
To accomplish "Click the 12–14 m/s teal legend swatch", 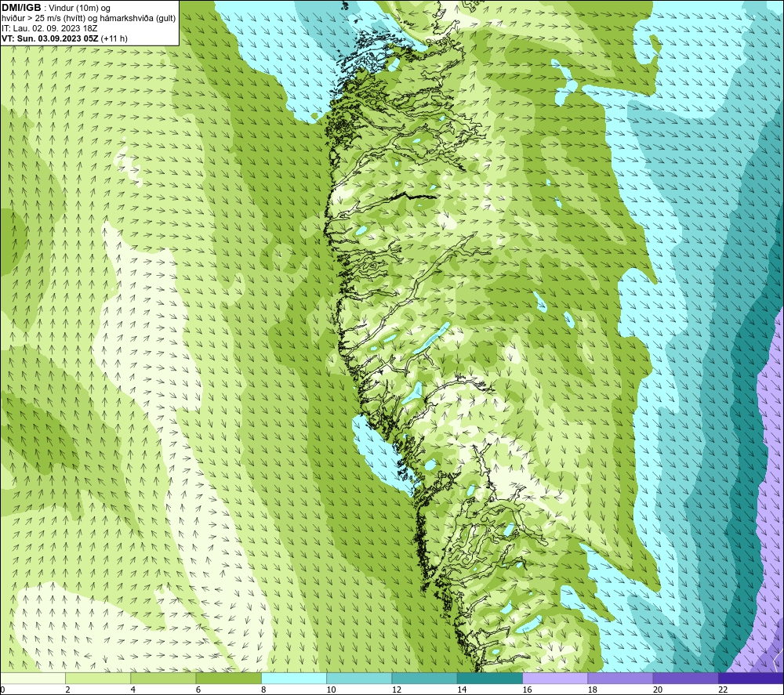I will tap(424, 678).
